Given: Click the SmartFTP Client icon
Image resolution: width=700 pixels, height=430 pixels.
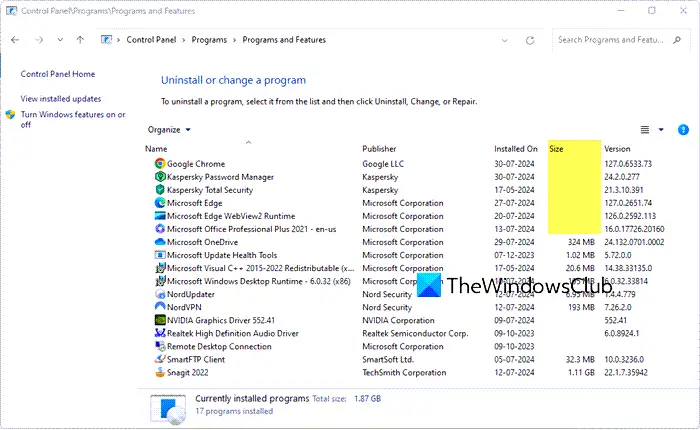Looking at the screenshot, I should pos(160,359).
